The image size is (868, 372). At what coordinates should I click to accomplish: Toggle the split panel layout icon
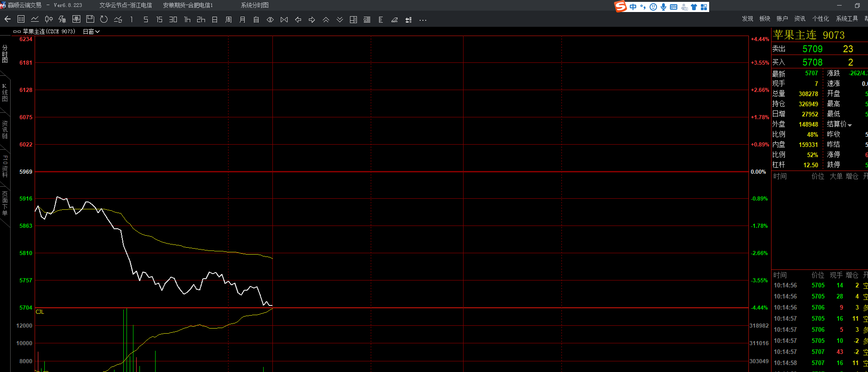point(353,19)
